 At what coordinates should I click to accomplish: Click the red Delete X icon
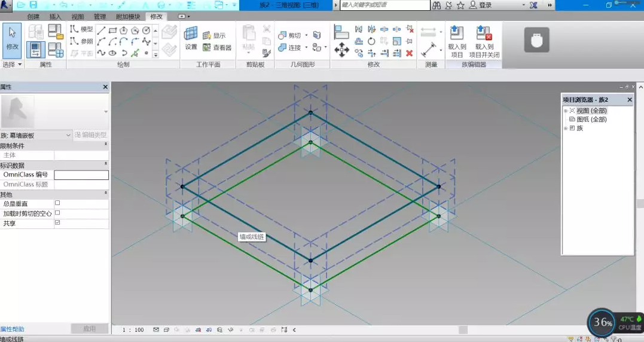[410, 53]
